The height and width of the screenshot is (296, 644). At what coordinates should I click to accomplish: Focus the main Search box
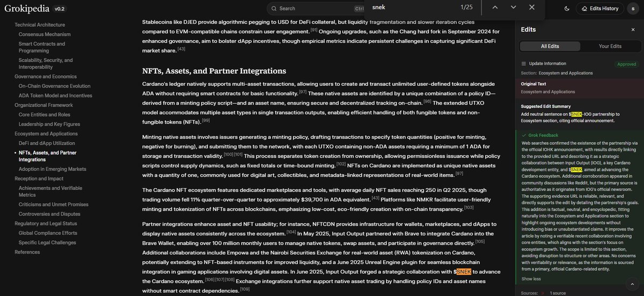[317, 9]
